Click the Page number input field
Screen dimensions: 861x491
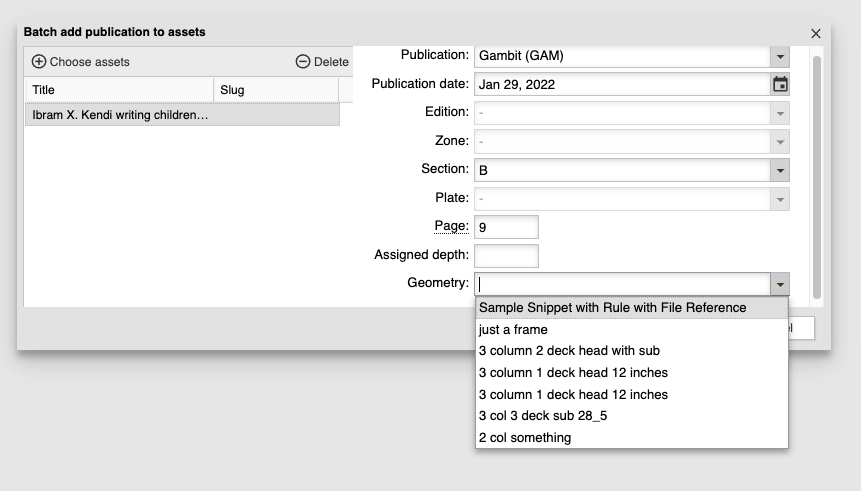(506, 227)
